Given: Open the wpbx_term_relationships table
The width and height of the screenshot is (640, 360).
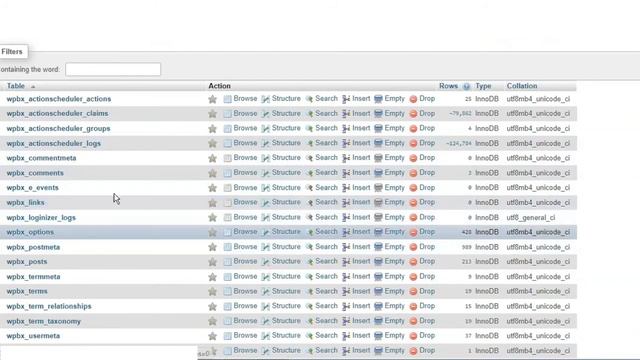Looking at the screenshot, I should tap(49, 306).
